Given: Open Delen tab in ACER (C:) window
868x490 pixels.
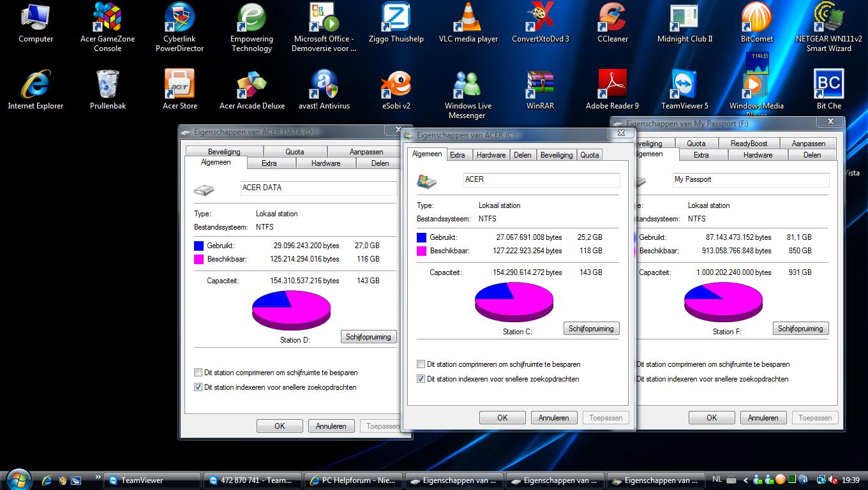Looking at the screenshot, I should point(523,155).
